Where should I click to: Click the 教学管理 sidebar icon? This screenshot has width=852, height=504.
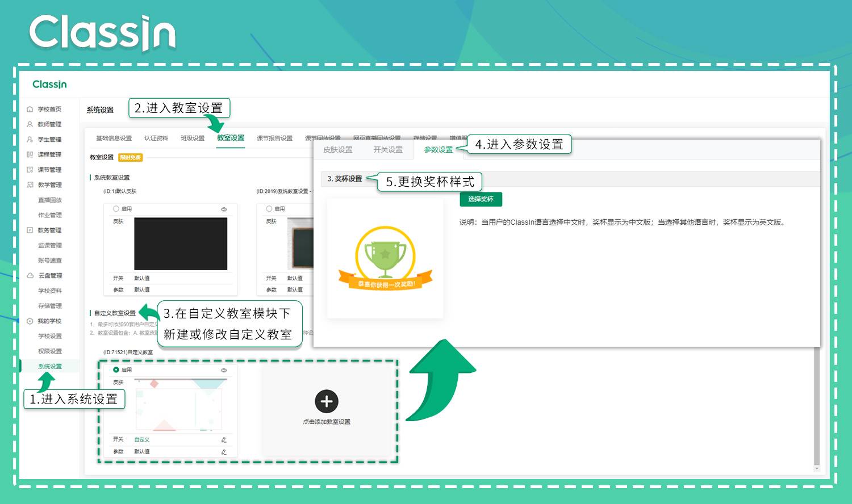pyautogui.click(x=30, y=184)
